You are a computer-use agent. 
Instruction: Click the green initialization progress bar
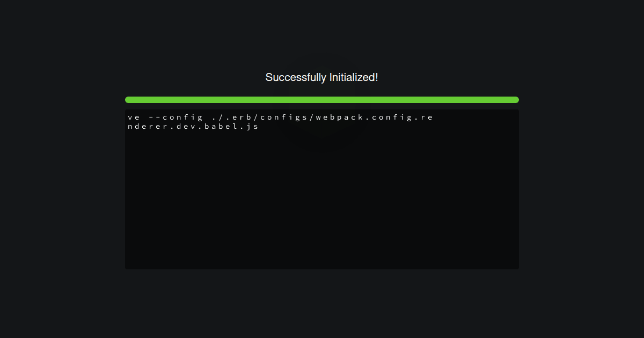coord(322,100)
